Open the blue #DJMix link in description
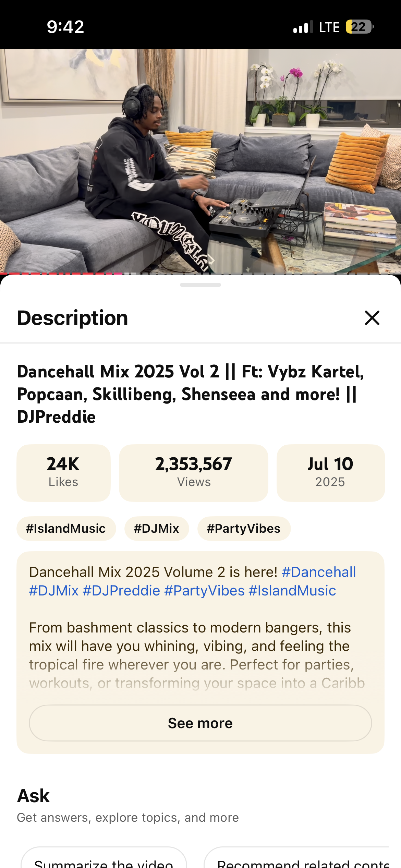This screenshot has height=868, width=401. click(54, 590)
